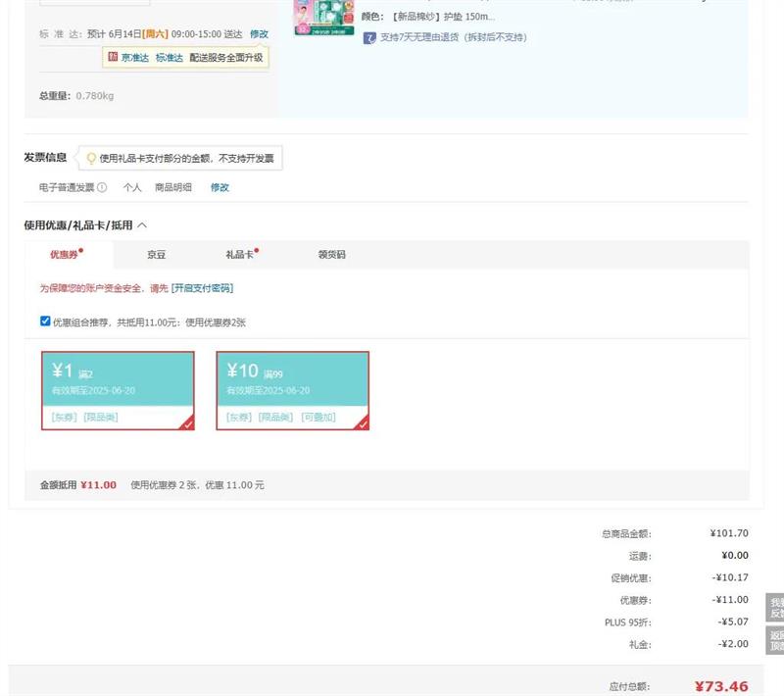Image resolution: width=784 pixels, height=696 pixels.
Task: Open the 开启支付密码 link
Action: tap(202, 288)
